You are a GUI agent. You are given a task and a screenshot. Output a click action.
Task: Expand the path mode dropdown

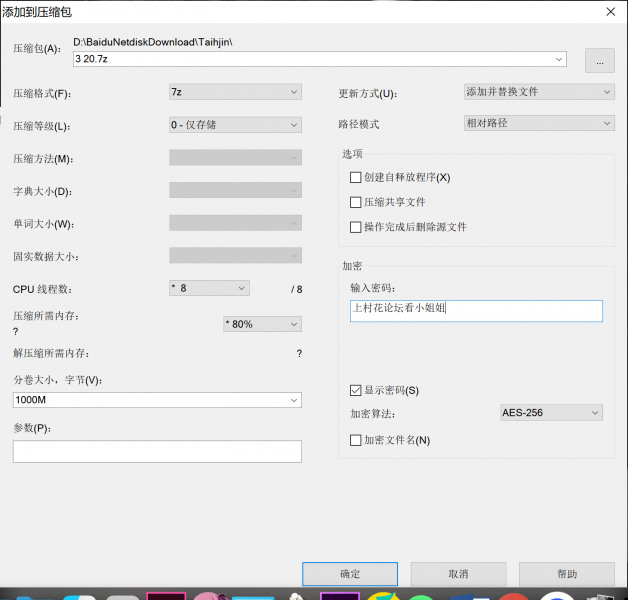[x=539, y=124]
